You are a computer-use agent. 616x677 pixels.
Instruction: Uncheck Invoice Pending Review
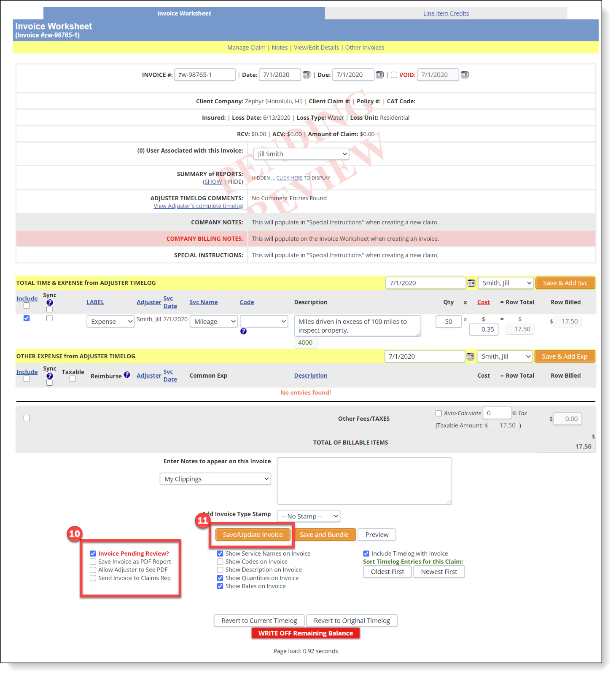93,553
